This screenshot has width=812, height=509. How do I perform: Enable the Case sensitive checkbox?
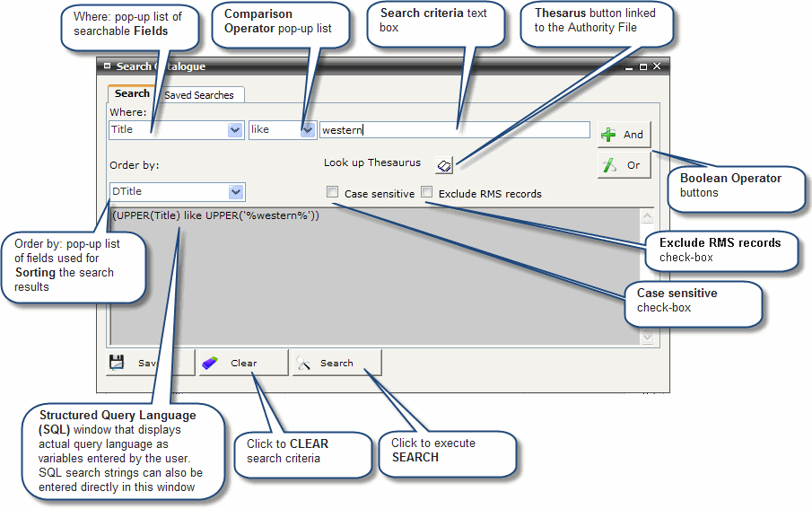tap(333, 192)
